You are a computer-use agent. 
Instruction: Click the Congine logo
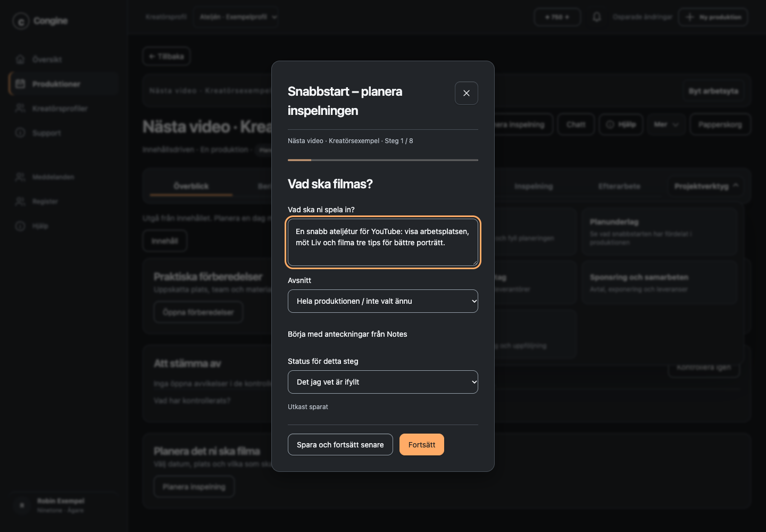40,21
